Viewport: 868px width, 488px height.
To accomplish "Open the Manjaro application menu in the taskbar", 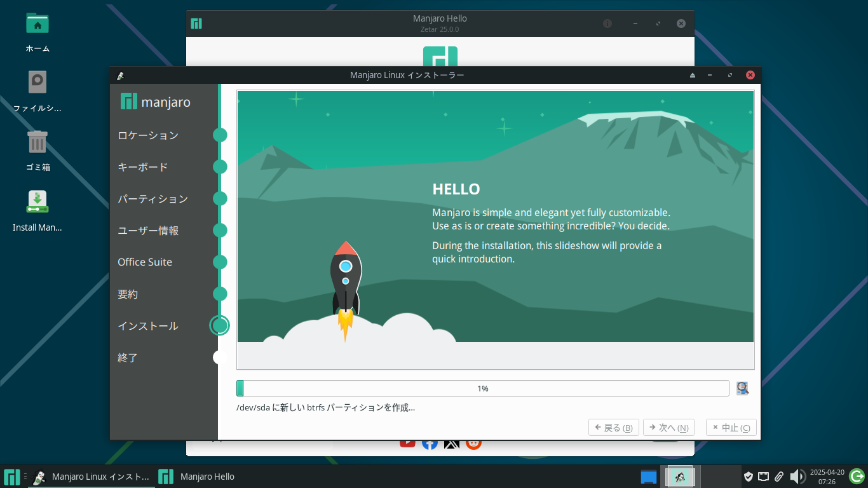I will [12, 477].
